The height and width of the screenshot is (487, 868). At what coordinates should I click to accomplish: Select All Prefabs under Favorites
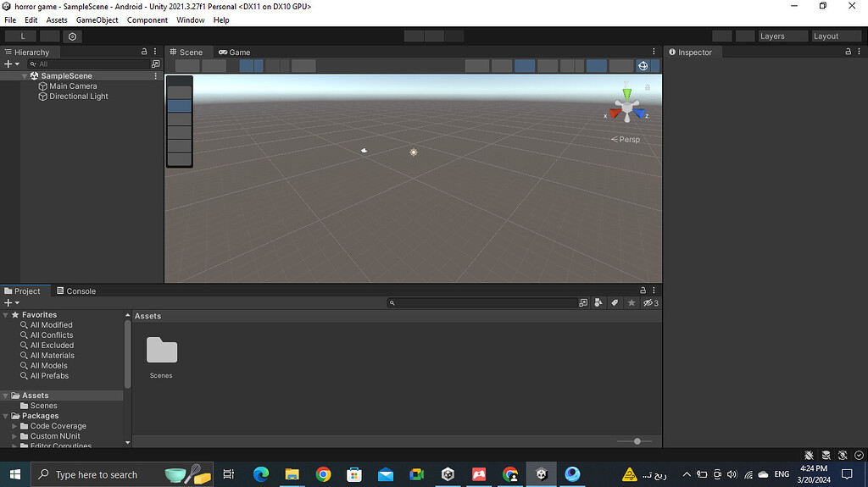[49, 376]
